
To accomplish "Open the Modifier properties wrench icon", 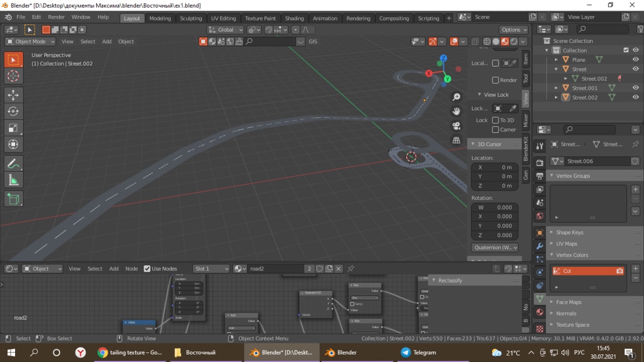I will (x=540, y=246).
